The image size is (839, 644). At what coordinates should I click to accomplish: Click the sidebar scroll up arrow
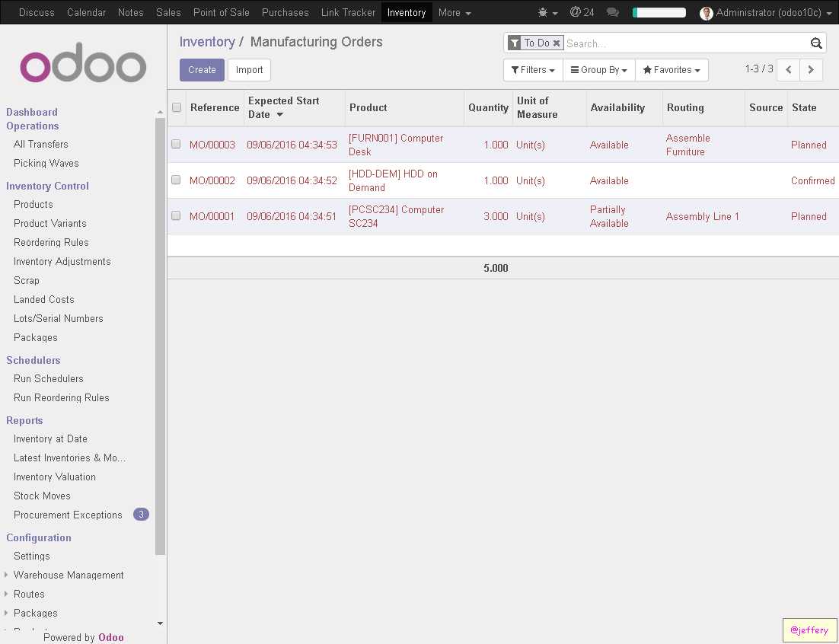(x=160, y=113)
